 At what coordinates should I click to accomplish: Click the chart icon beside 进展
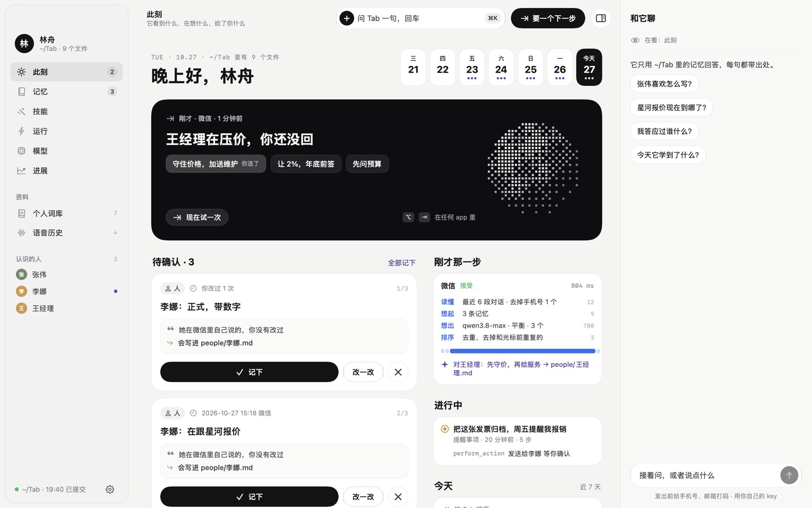point(21,171)
